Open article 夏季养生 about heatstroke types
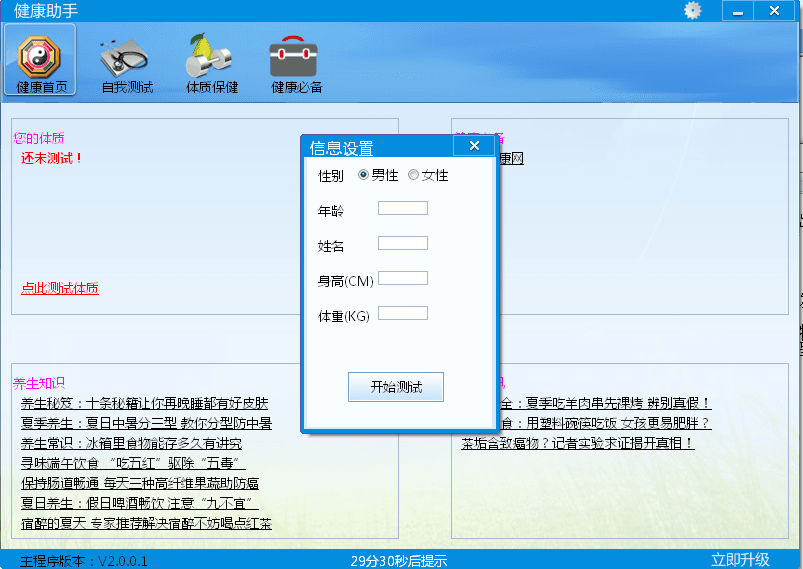The width and height of the screenshot is (803, 569). coord(146,424)
